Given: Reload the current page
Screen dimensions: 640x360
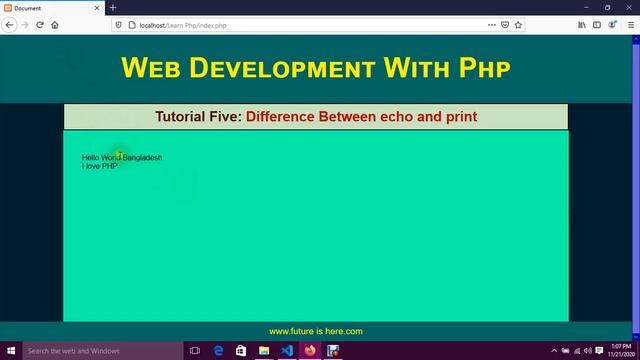Looking at the screenshot, I should click(x=40, y=25).
